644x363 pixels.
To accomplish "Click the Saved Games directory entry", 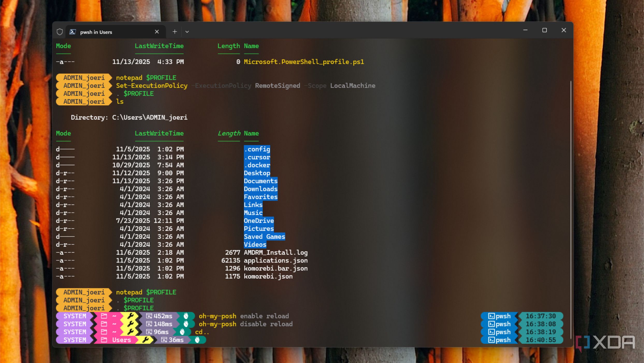I will pos(264,237).
